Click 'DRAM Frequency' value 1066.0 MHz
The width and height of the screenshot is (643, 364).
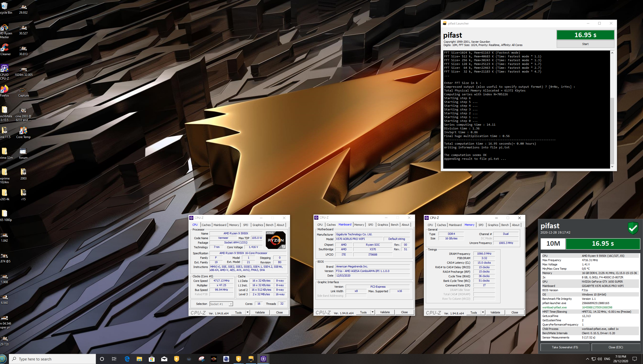click(484, 254)
